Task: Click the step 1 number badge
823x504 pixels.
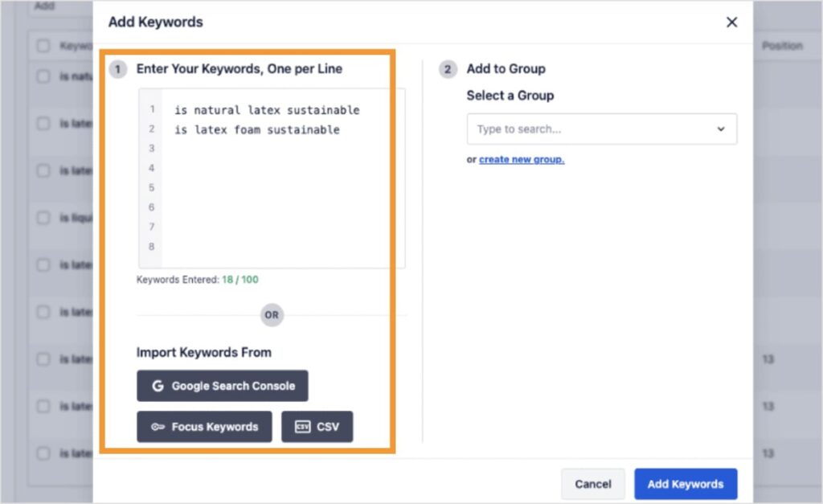Action: (119, 69)
